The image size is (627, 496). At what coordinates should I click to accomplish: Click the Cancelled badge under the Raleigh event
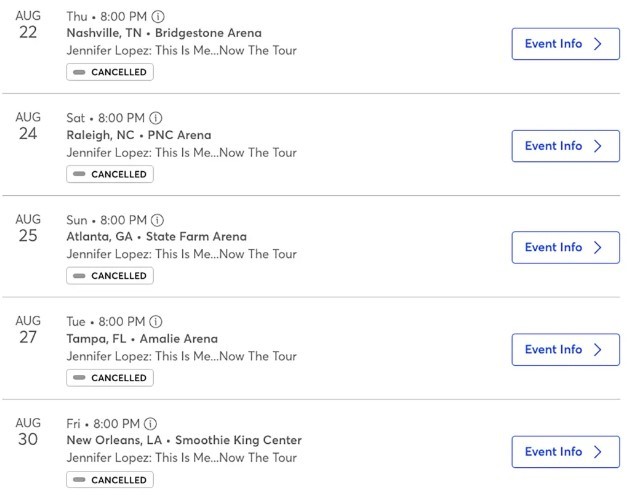pos(110,174)
